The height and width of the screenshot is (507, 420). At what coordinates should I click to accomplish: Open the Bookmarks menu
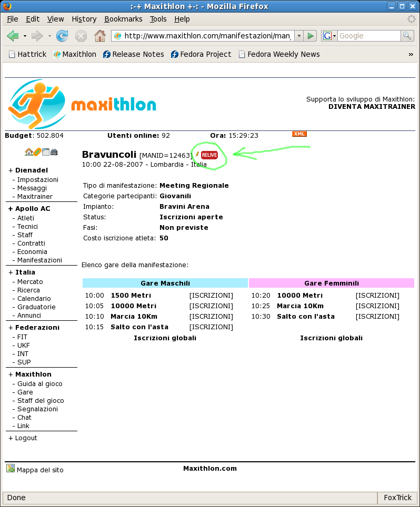click(123, 19)
